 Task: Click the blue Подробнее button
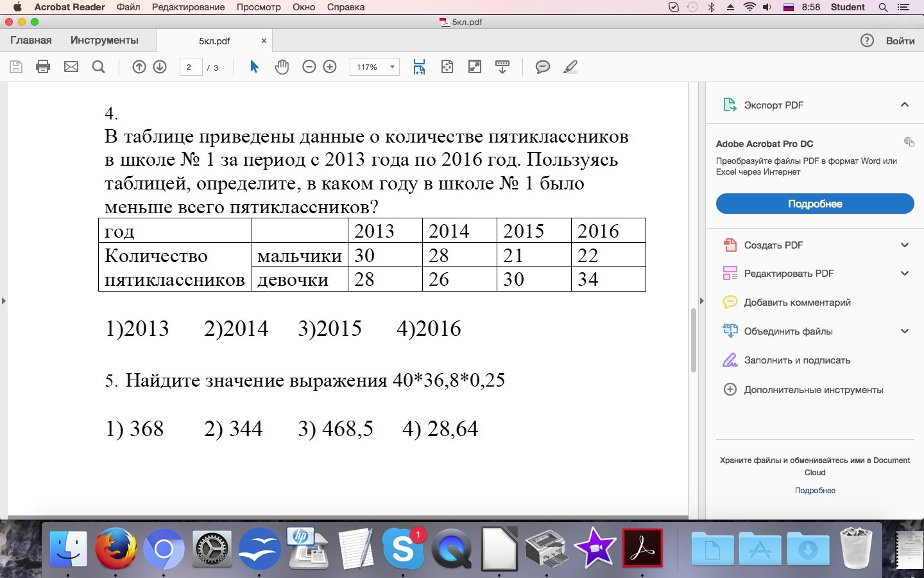[x=814, y=204]
